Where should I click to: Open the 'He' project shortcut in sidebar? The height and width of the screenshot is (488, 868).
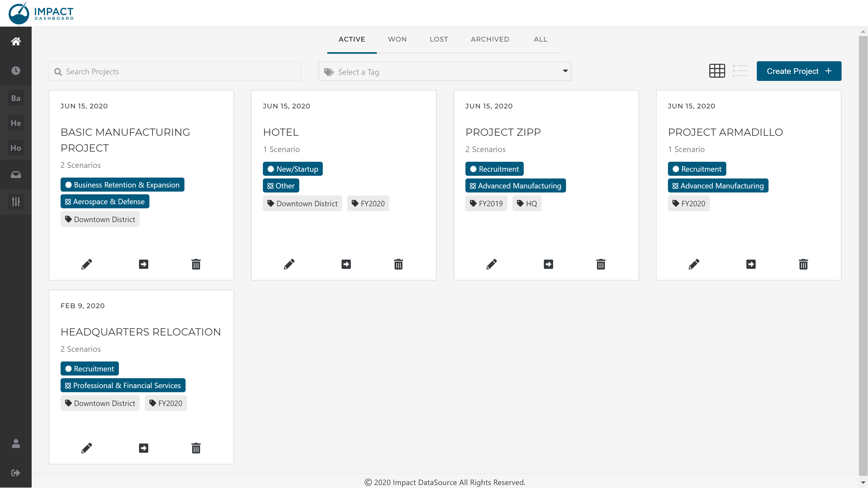click(16, 123)
